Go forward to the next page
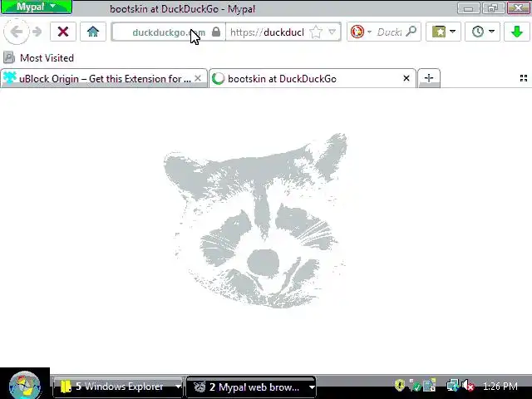The width and height of the screenshot is (532, 399). tap(37, 32)
